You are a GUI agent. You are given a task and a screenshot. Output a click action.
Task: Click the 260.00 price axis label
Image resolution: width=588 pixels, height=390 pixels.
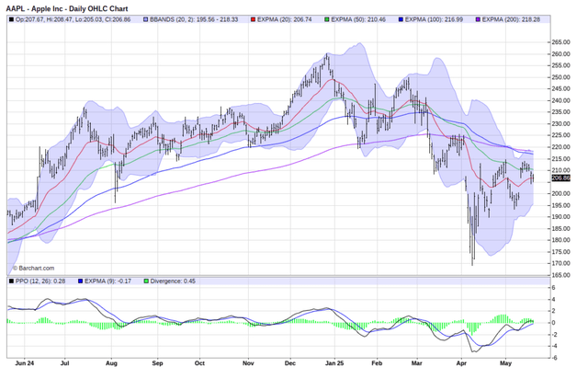click(561, 54)
